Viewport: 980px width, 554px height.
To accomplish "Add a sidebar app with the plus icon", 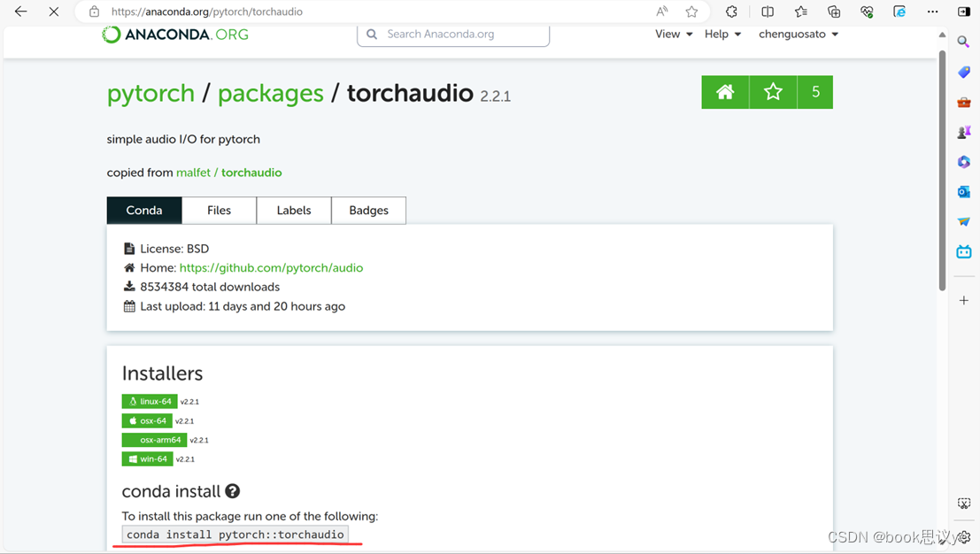I will coord(964,300).
